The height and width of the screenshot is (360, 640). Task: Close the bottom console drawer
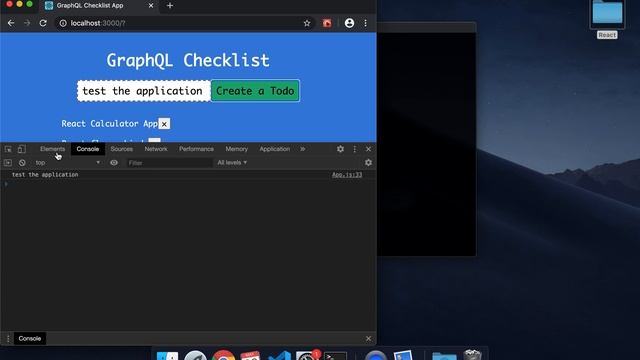[369, 338]
